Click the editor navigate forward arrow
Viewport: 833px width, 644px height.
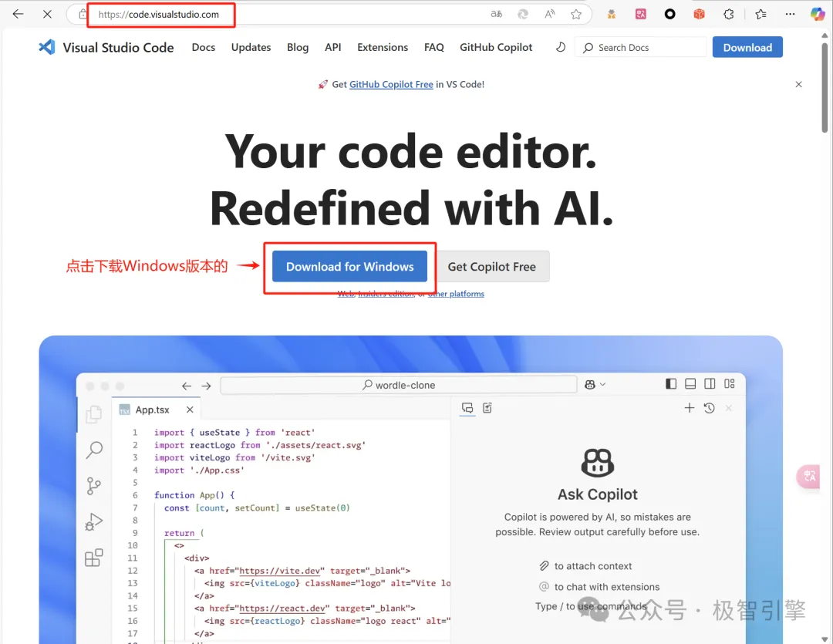click(x=206, y=386)
